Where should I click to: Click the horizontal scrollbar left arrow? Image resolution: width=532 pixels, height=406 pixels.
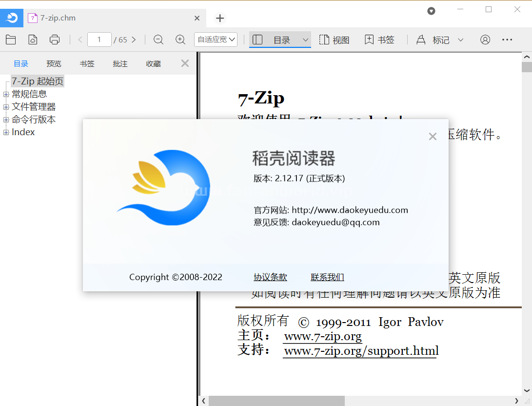(203, 401)
